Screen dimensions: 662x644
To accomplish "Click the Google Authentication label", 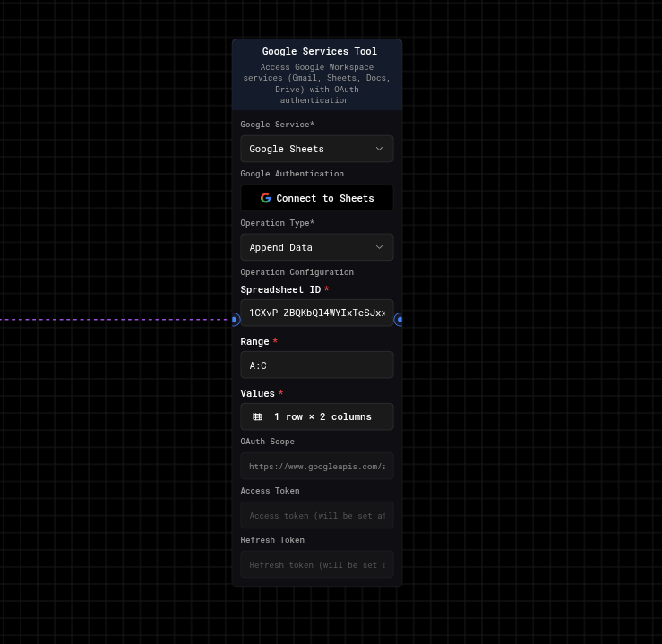I will point(292,174).
